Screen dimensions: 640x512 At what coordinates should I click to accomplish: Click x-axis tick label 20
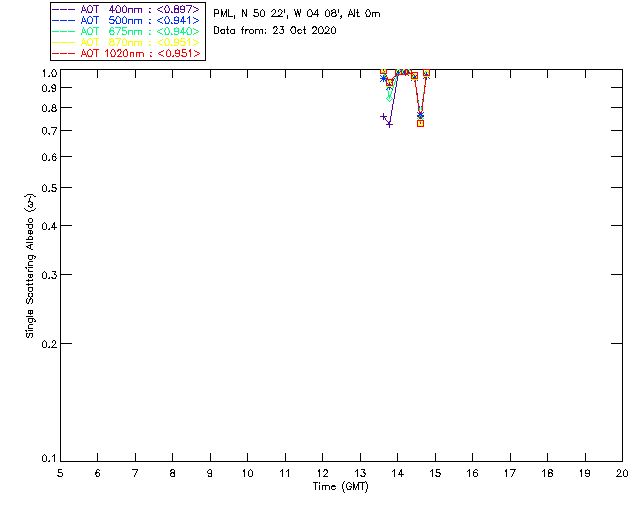click(x=622, y=473)
